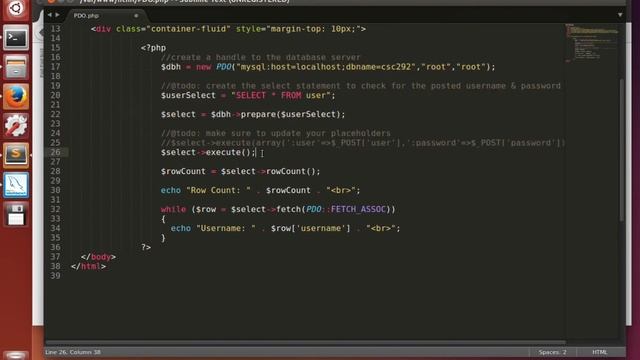This screenshot has height=360, width=640.
Task: Click the closing '?>' PHP tag
Action: click(146, 247)
